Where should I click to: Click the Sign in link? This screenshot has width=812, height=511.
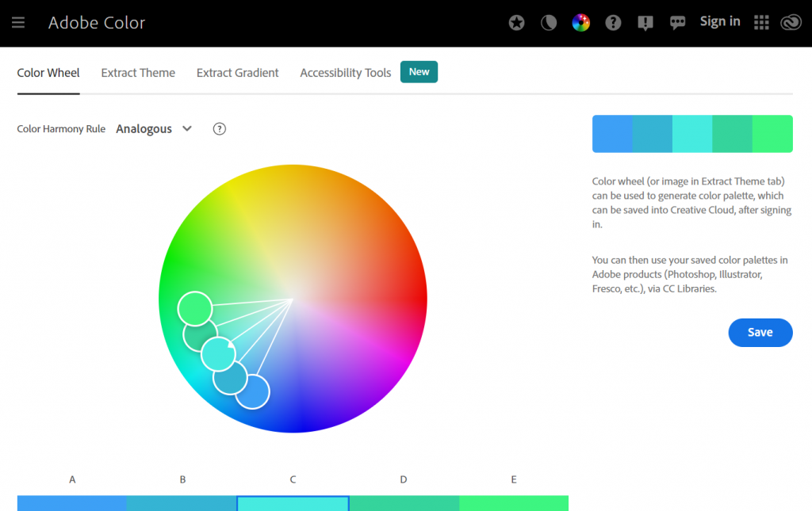tap(719, 21)
